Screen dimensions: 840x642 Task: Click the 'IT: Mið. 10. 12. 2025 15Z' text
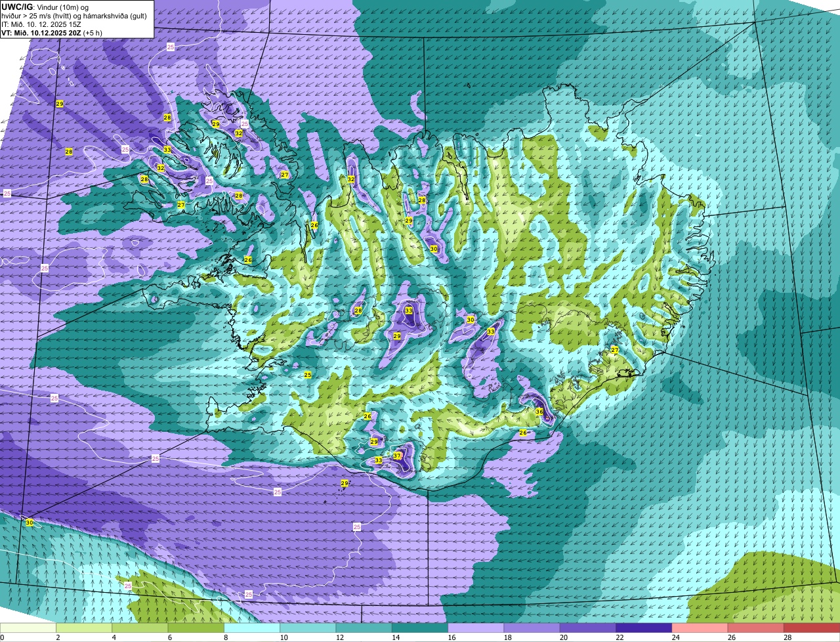pos(42,24)
